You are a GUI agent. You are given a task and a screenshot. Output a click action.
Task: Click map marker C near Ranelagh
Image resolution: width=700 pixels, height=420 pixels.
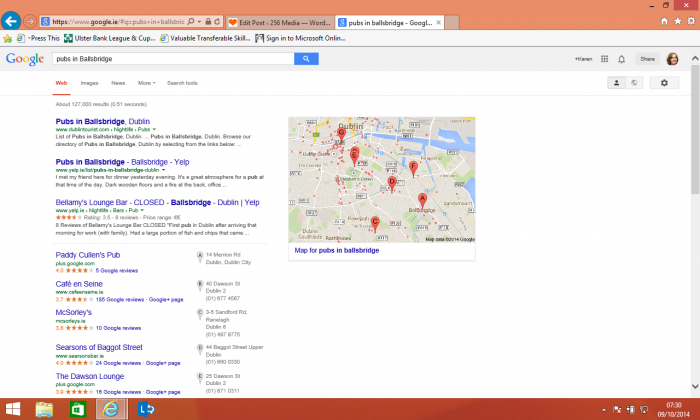click(375, 224)
